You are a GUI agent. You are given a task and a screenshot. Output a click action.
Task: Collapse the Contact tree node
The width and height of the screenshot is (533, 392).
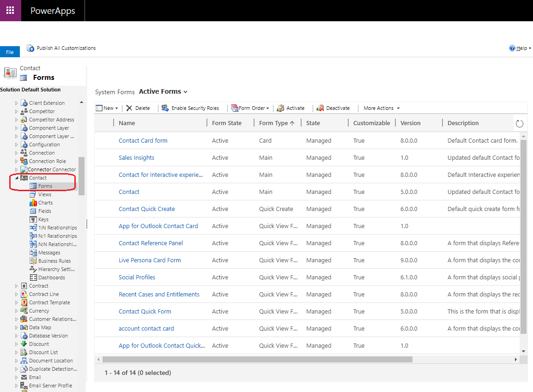coord(16,178)
